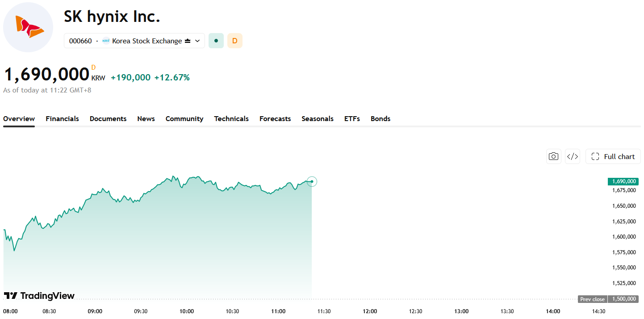The image size is (644, 319).
Task: Click the circled latest-price marker on the chart line
Action: coord(312,181)
